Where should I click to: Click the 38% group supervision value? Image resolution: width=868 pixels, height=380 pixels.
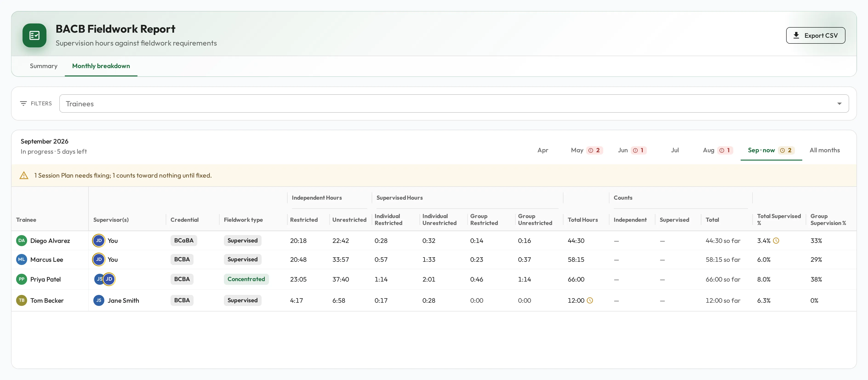tap(816, 279)
